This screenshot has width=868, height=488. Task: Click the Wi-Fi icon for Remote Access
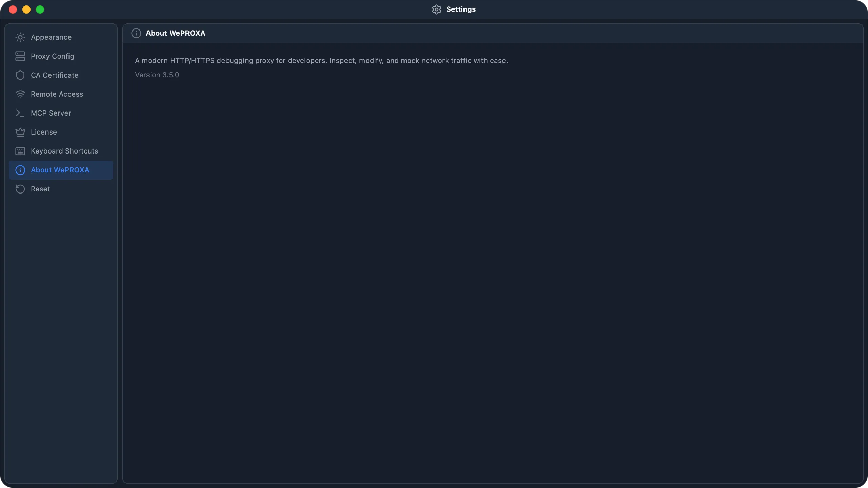(x=20, y=94)
